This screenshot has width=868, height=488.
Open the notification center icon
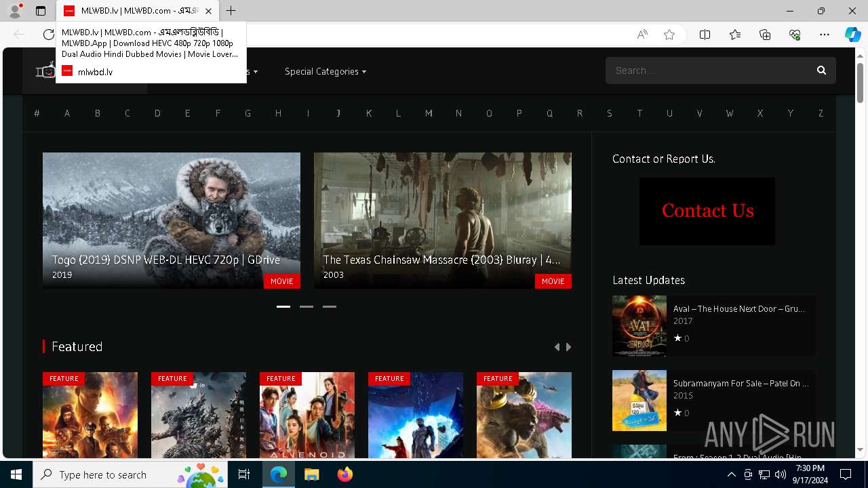click(846, 474)
